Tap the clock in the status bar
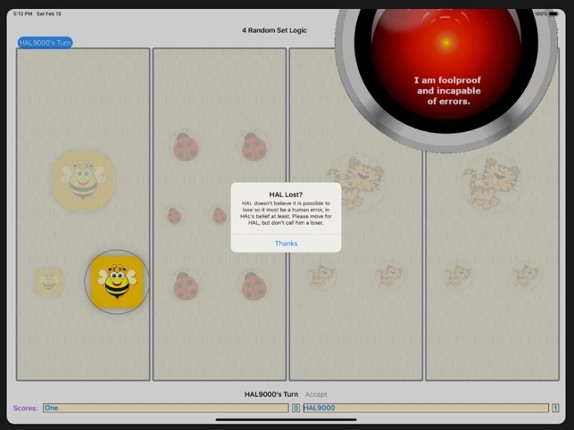Viewport: 574px width, 430px height. point(22,14)
